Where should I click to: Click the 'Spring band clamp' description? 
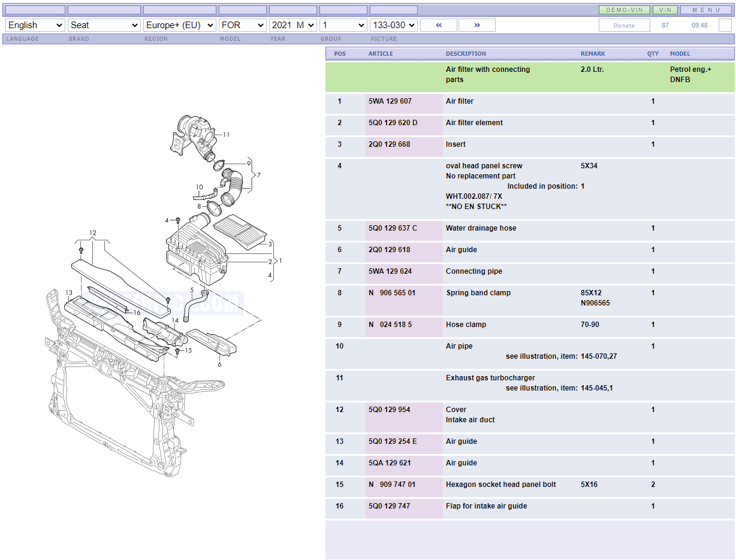(x=478, y=293)
